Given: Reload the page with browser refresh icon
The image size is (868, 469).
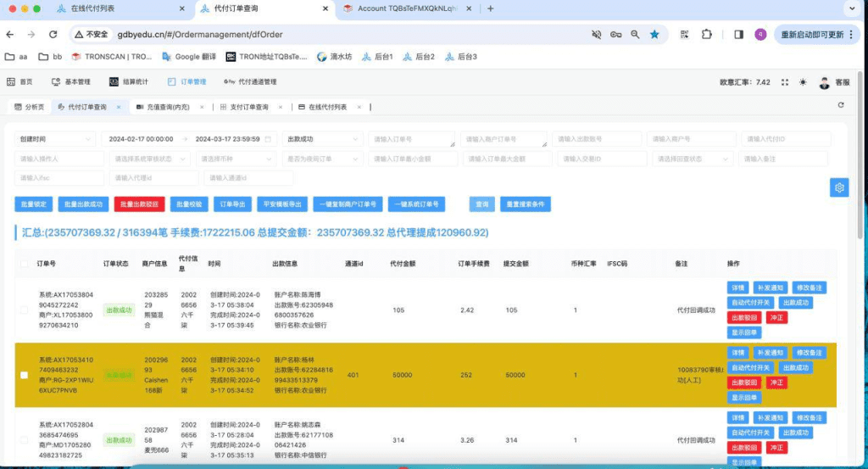Looking at the screenshot, I should pos(53,34).
